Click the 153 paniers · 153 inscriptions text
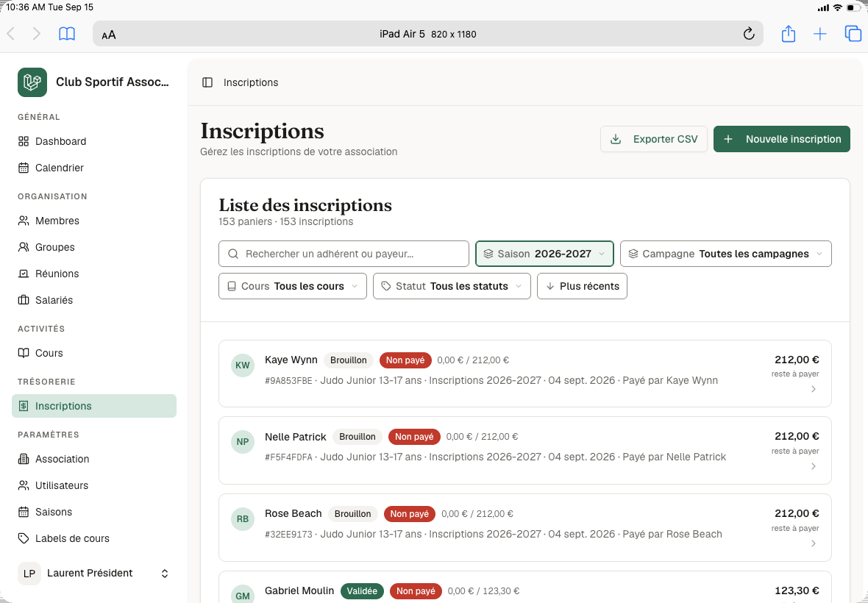The image size is (868, 603). click(x=285, y=222)
